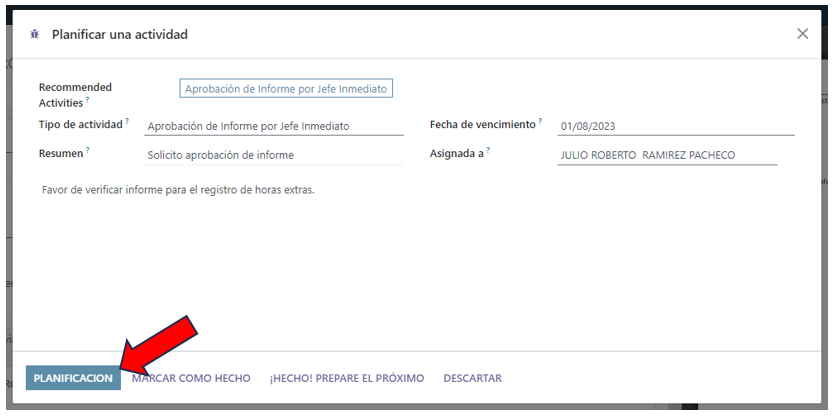Viewport: 836px width, 418px height.
Task: Select recommended activity Aprobación de Informe button
Action: tap(286, 89)
